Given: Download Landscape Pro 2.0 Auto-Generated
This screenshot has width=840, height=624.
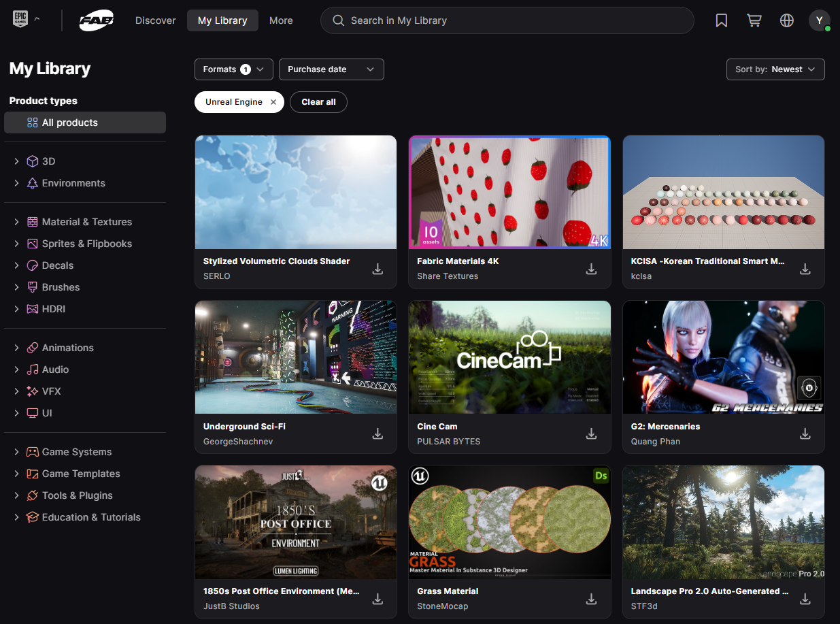Looking at the screenshot, I should pyautogui.click(x=805, y=599).
